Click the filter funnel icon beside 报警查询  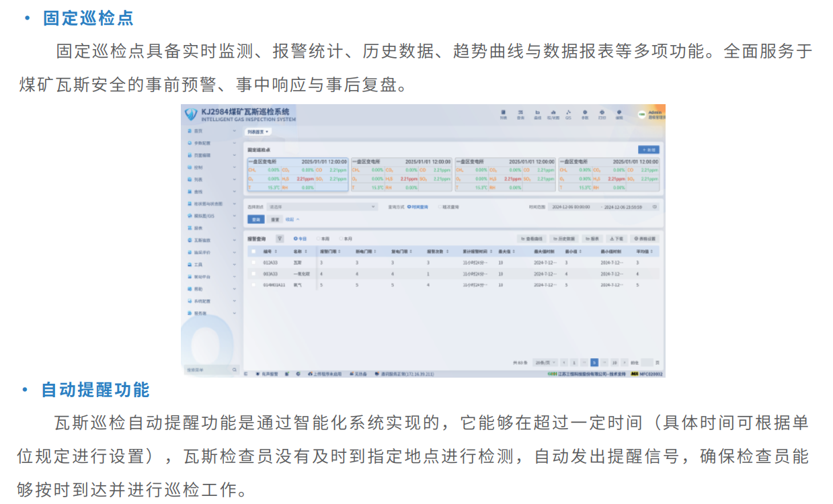click(280, 239)
